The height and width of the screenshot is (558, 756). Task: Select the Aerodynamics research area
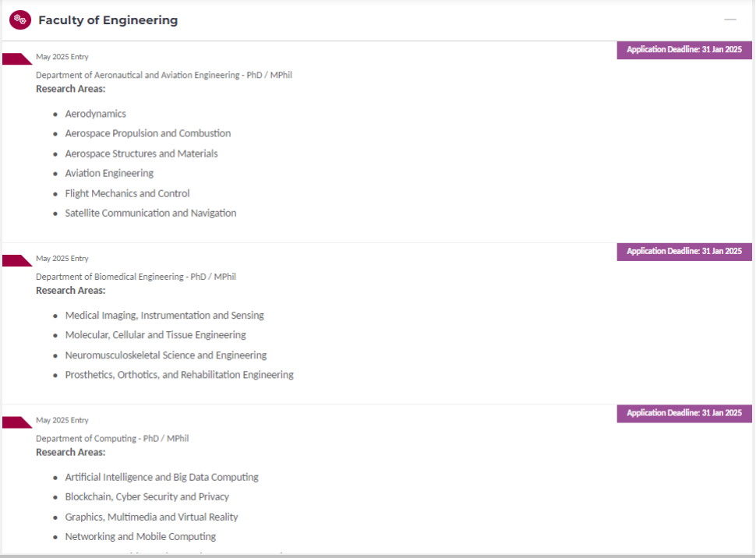pyautogui.click(x=95, y=114)
